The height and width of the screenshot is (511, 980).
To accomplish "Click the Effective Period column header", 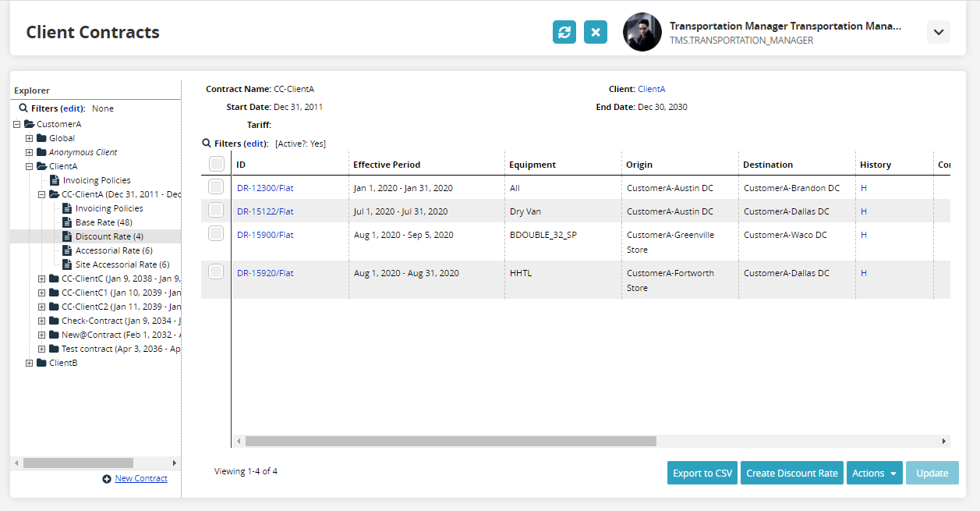I will (387, 165).
